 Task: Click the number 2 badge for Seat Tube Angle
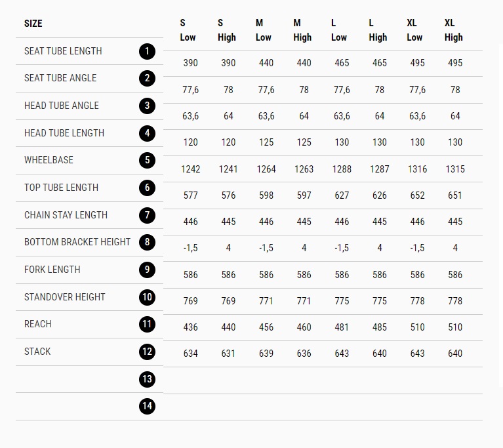pos(148,78)
